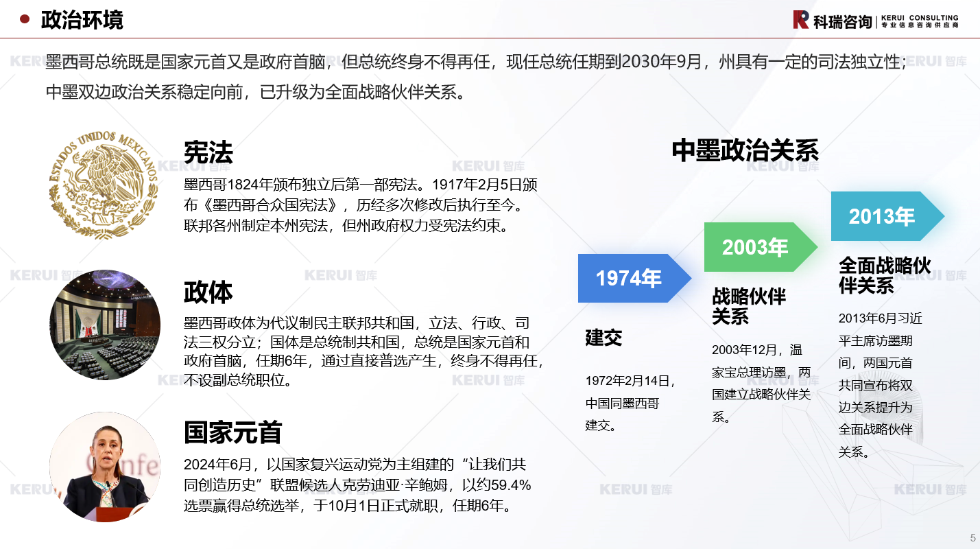
Task: Click slide page number 5
Action: [972, 537]
